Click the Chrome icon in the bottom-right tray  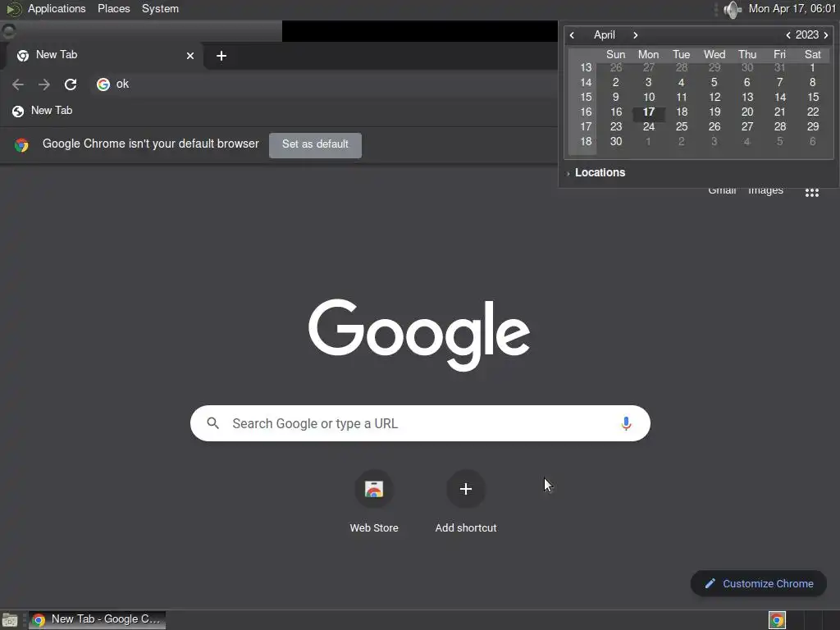(x=777, y=620)
